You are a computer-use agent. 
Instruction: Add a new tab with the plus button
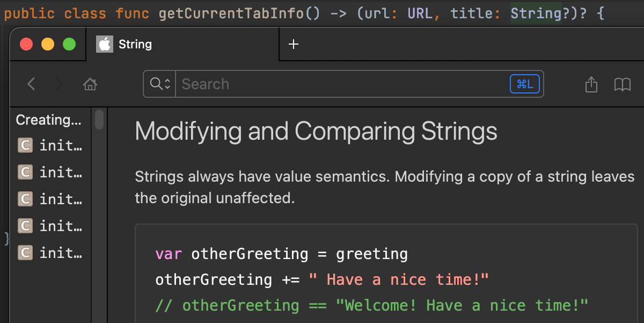click(x=293, y=44)
